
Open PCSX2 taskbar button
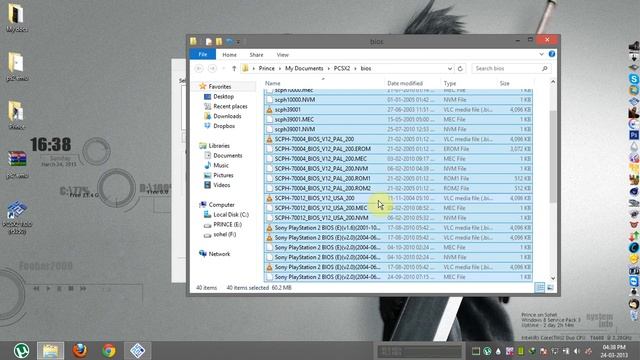click(138, 351)
